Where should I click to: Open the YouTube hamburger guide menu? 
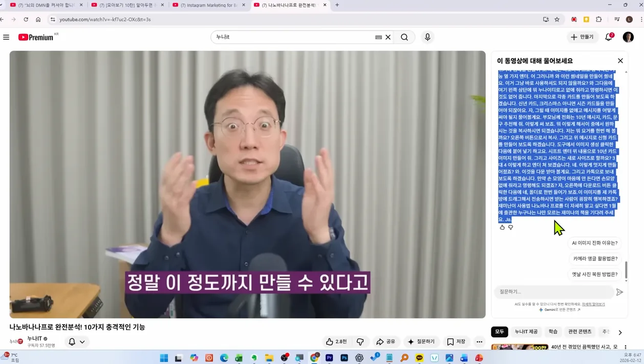6,37
